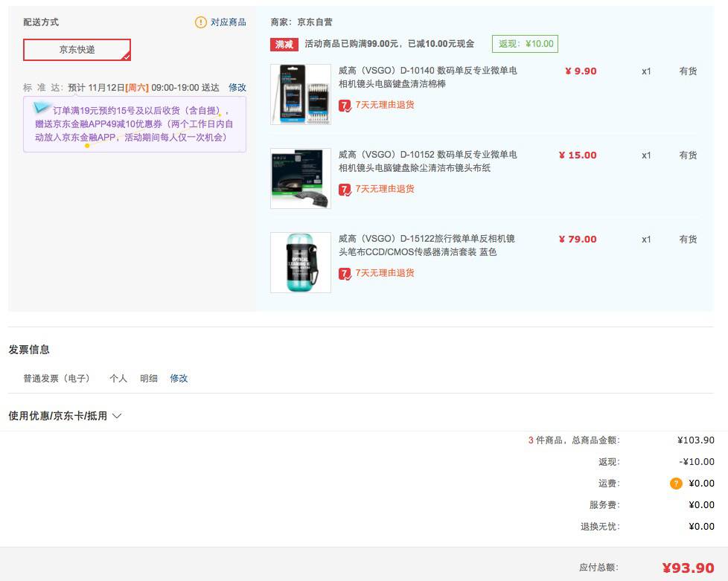
Task: Click the orange exclamation icon beside 对应商品
Action: click(x=201, y=22)
